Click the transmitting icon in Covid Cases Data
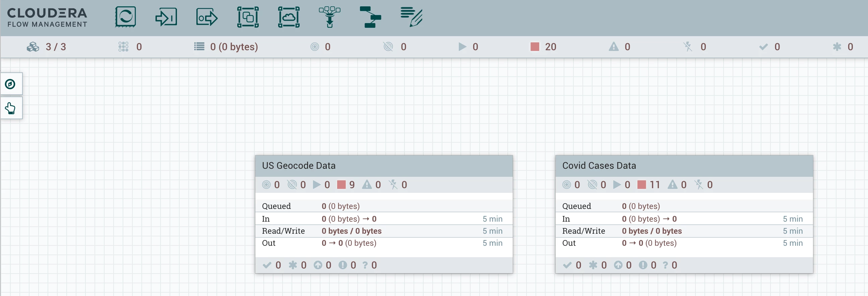This screenshot has width=868, height=296. (566, 184)
